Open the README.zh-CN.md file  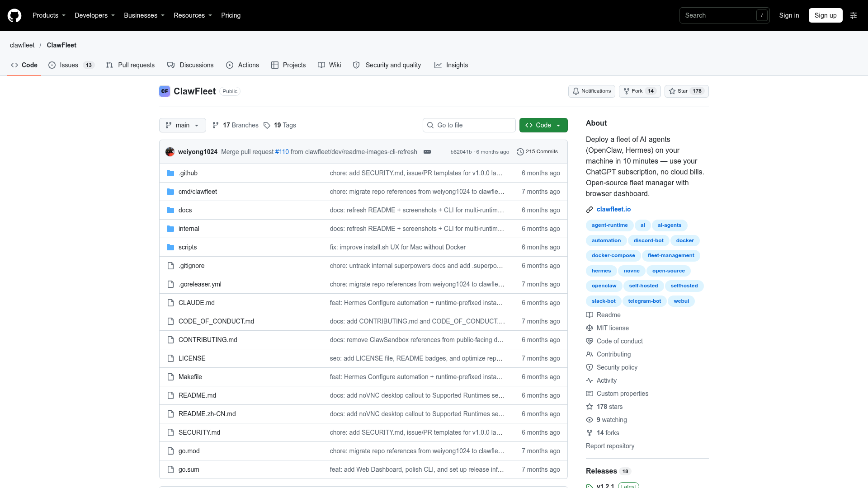tap(207, 414)
